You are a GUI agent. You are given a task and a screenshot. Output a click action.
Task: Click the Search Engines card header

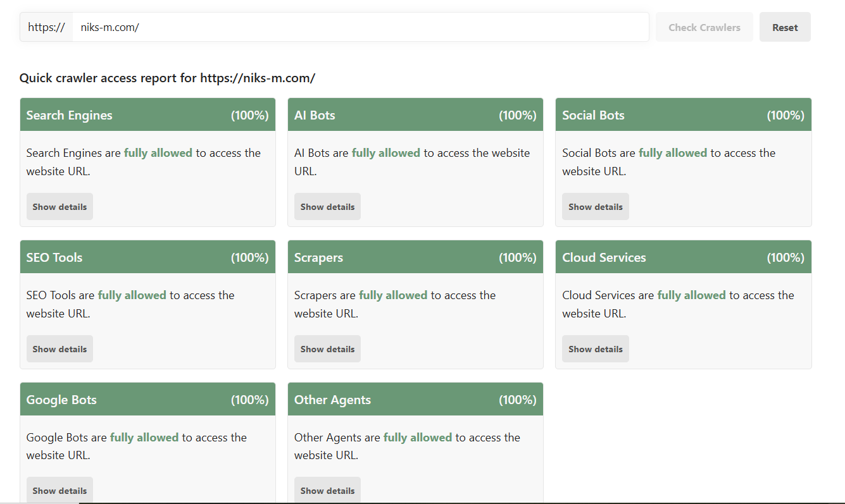[147, 115]
